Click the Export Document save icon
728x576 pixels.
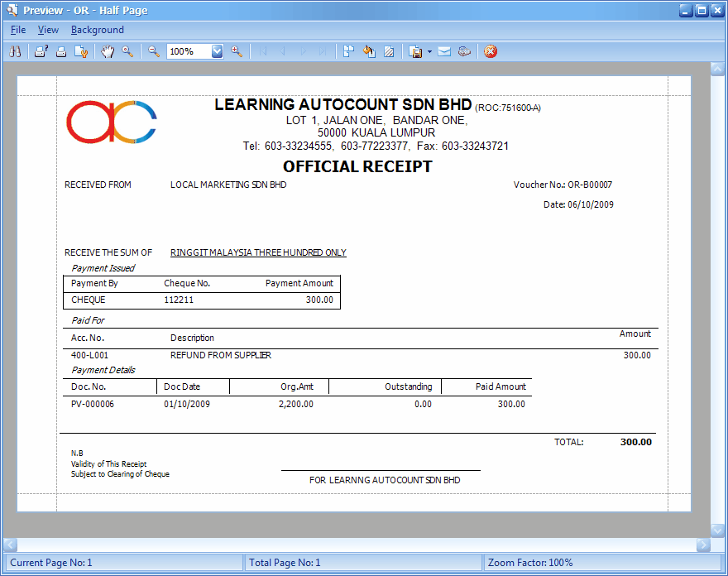415,51
